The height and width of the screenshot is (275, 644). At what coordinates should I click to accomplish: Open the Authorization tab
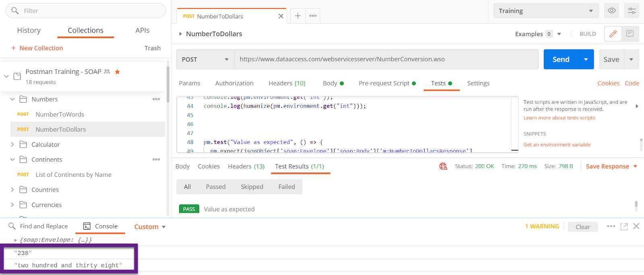(234, 83)
